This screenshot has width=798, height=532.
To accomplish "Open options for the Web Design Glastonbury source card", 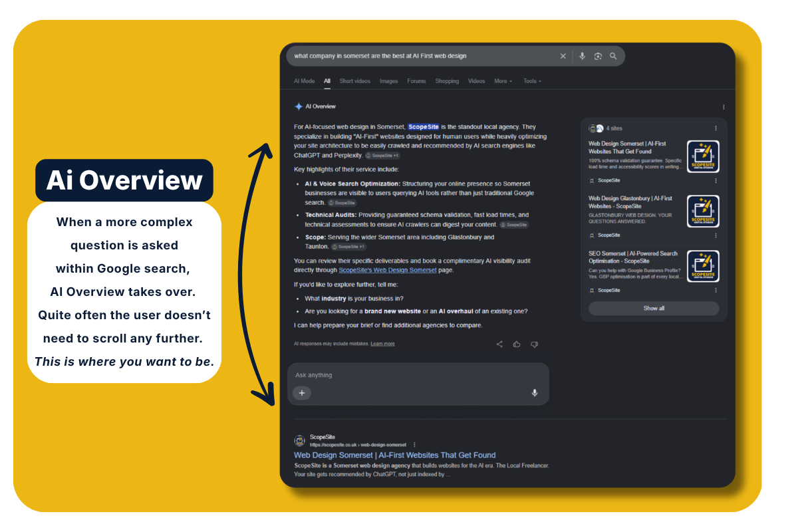I will click(x=716, y=235).
